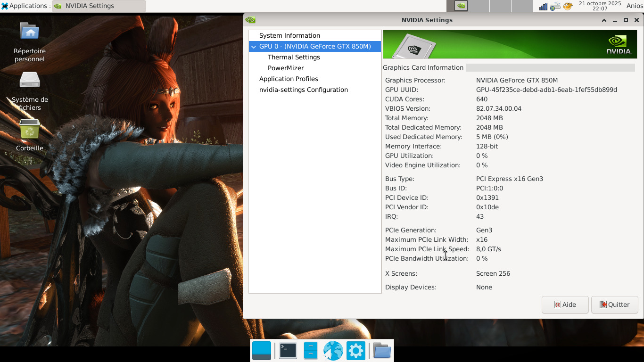644x362 pixels.
Task: Click the GPU UUID value
Action: 546,90
